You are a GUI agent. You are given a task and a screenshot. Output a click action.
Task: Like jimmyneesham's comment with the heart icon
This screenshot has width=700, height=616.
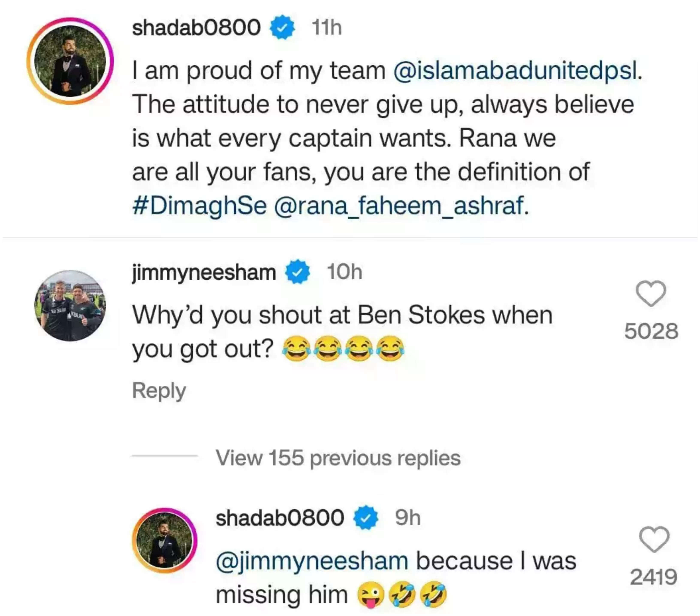(651, 294)
